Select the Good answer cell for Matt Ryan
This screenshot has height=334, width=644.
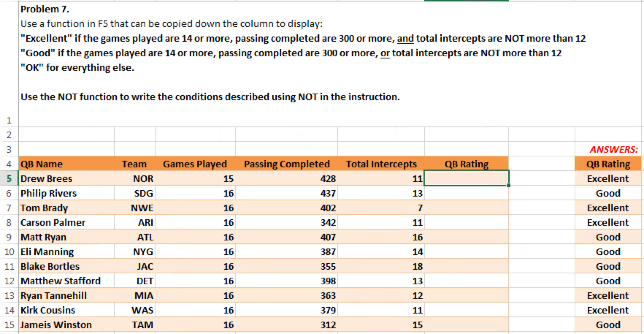click(607, 237)
